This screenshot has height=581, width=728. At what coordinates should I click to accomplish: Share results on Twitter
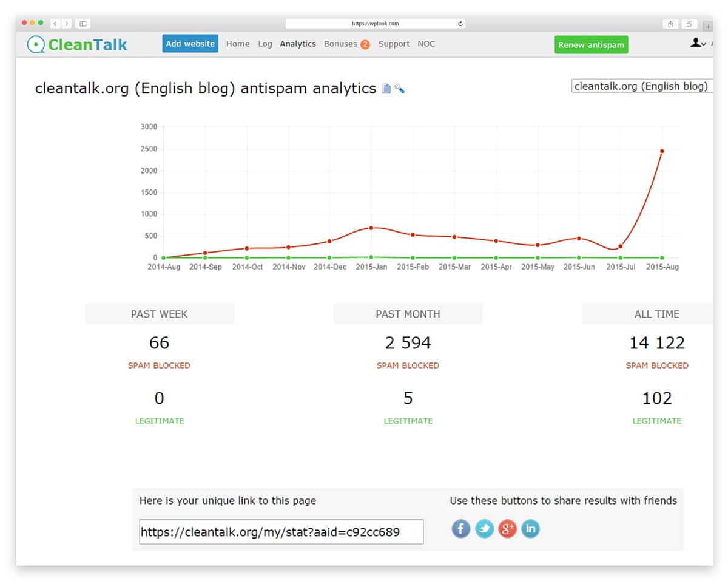(484, 529)
